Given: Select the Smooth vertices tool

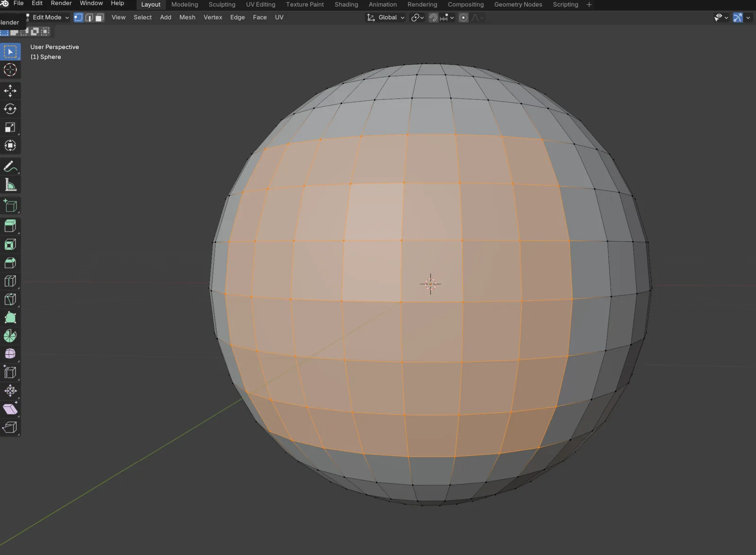Looking at the screenshot, I should pos(10,354).
